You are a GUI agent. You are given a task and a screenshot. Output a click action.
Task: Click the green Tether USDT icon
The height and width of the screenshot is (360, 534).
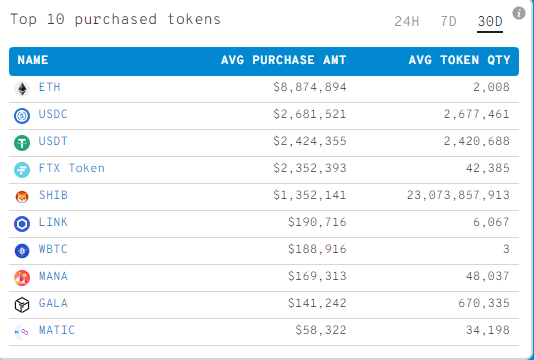(x=22, y=143)
